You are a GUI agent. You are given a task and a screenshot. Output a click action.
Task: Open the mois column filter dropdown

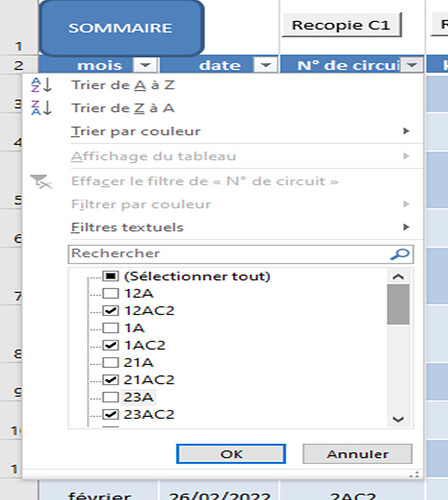(x=145, y=65)
